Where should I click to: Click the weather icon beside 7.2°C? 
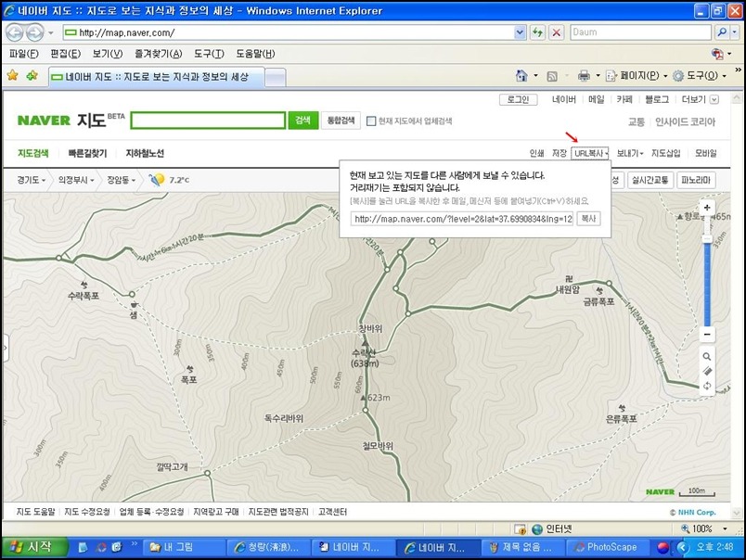point(157,180)
